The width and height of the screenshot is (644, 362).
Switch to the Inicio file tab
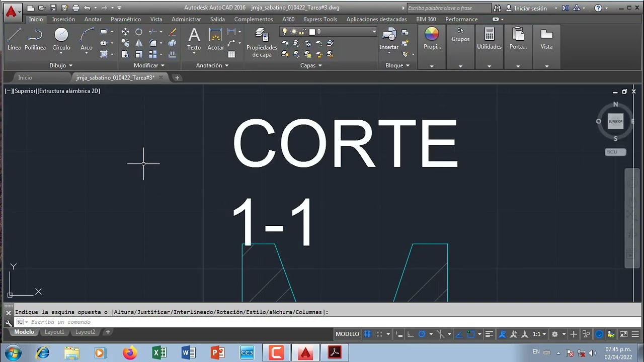[x=25, y=77]
